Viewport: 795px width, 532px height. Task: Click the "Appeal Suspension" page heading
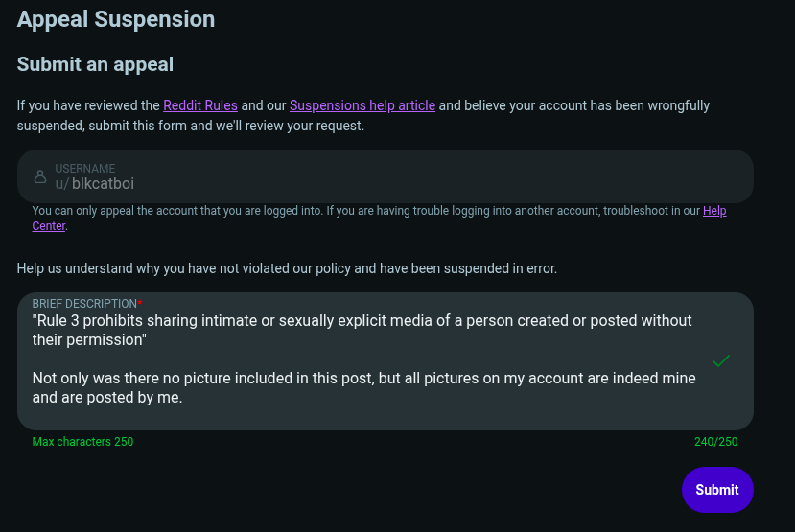coord(116,19)
